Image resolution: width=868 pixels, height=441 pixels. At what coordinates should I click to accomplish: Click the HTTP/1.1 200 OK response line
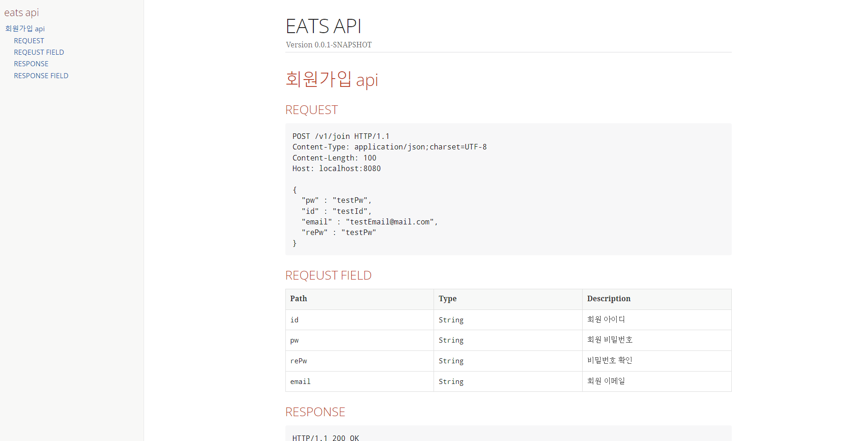(x=325, y=437)
